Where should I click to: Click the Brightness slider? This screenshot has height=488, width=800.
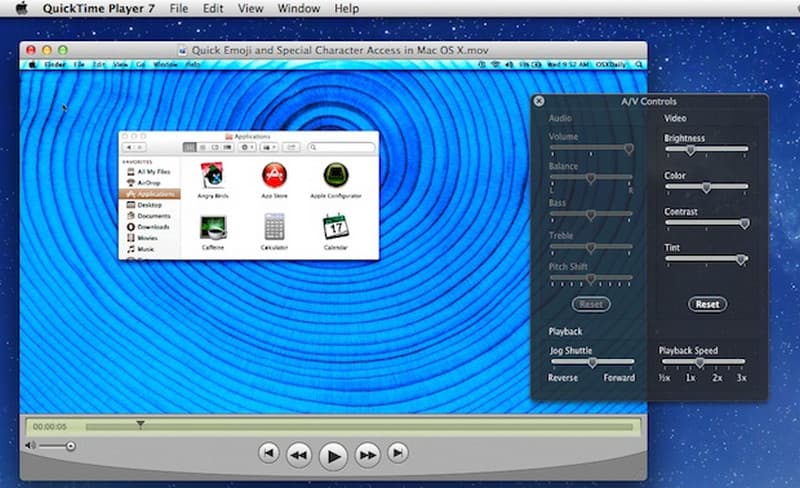click(706, 149)
